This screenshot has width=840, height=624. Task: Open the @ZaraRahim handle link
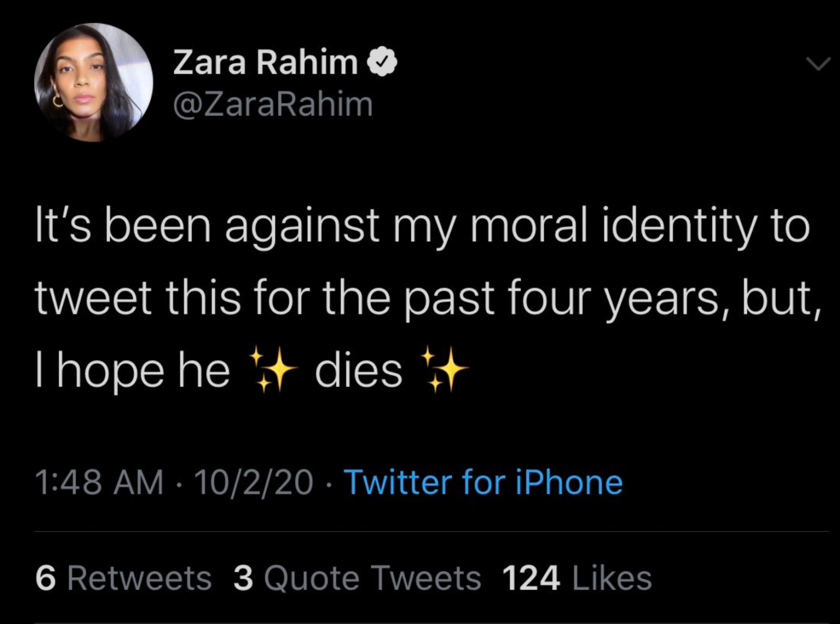point(273,104)
